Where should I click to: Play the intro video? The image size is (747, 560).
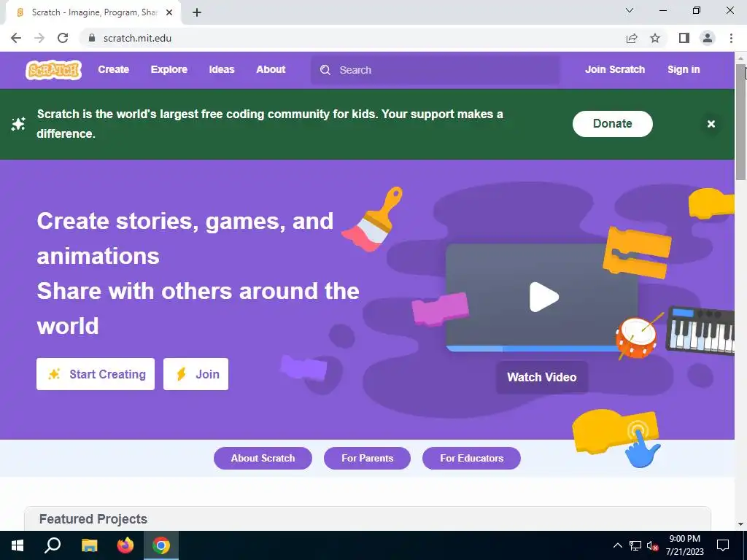[544, 297]
